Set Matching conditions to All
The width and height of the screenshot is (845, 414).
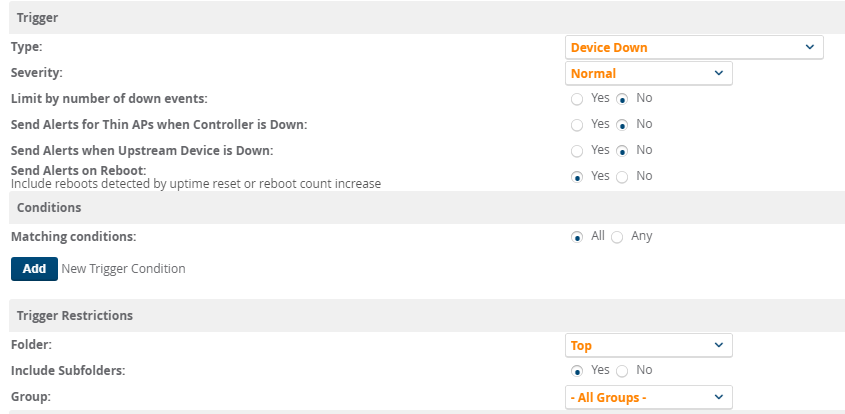point(576,237)
